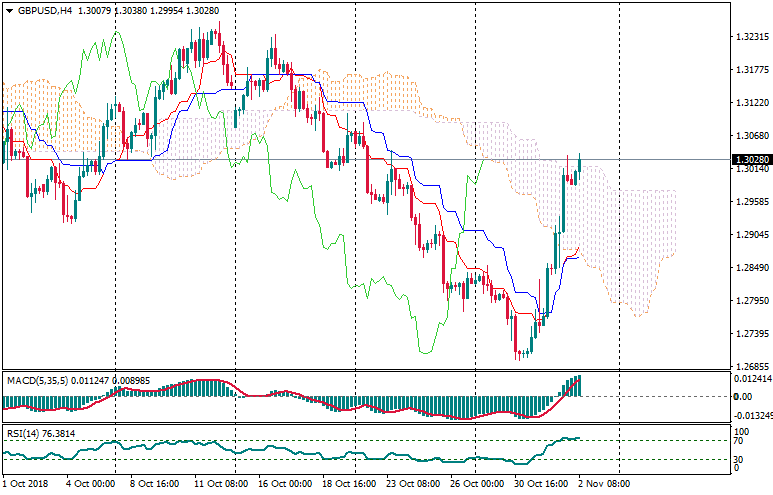Open the chart menu arrow beside GBPUSD,H4
Viewport: 773px width, 495px height.
tap(9, 10)
